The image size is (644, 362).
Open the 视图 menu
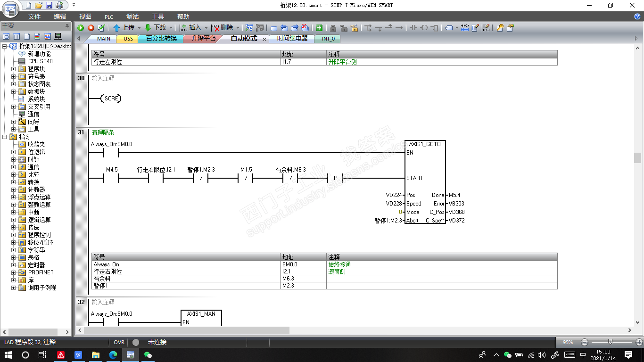point(85,16)
